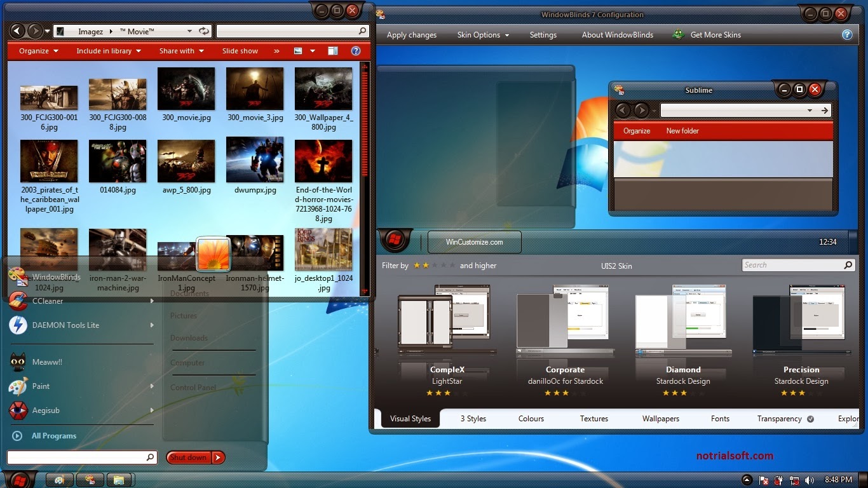Expand the Include in library menu
Image resolution: width=868 pixels, height=488 pixels.
[109, 51]
